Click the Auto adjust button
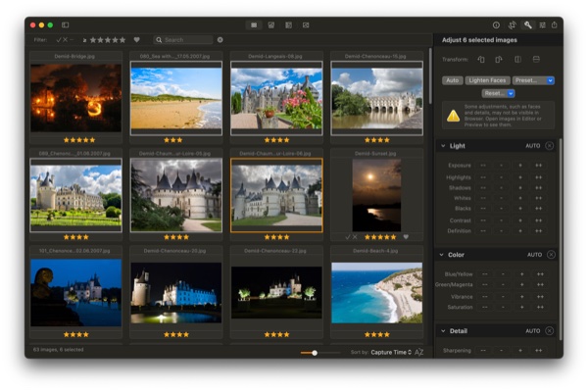This screenshot has height=391, width=588. (x=452, y=80)
